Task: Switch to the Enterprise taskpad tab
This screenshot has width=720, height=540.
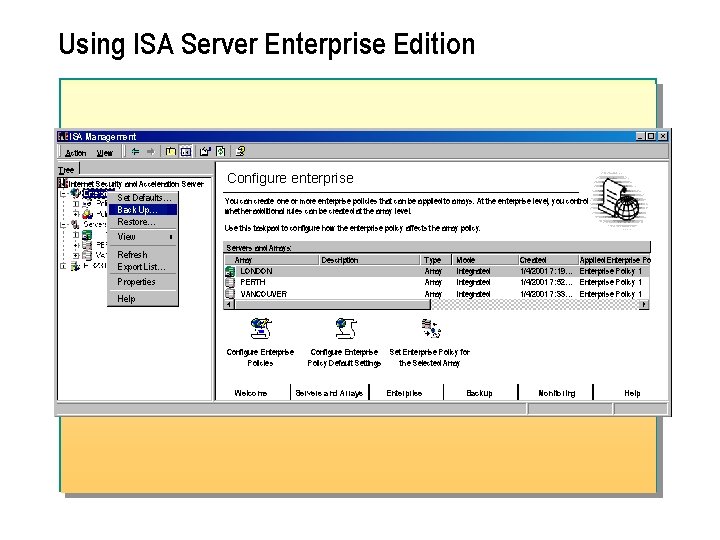Action: pyautogui.click(x=405, y=393)
